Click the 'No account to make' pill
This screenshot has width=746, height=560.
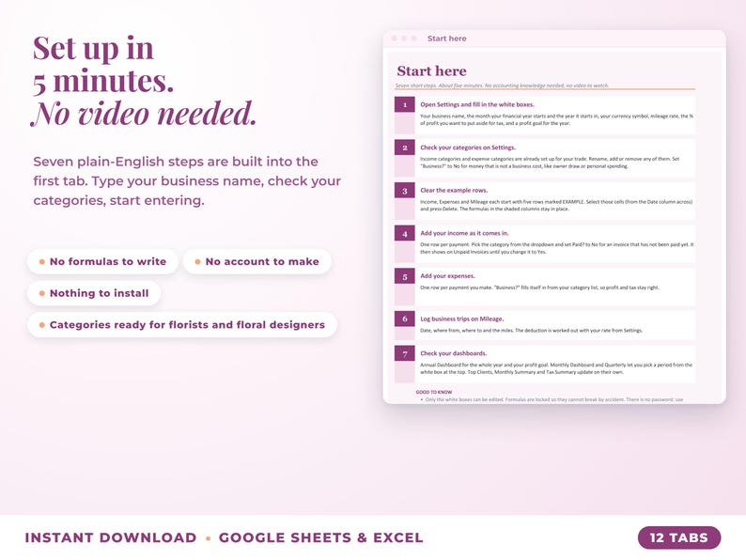point(256,262)
